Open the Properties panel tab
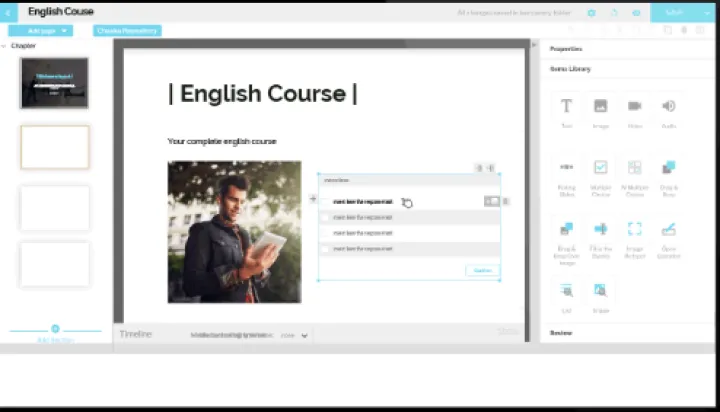This screenshot has height=412, width=720. (x=566, y=48)
